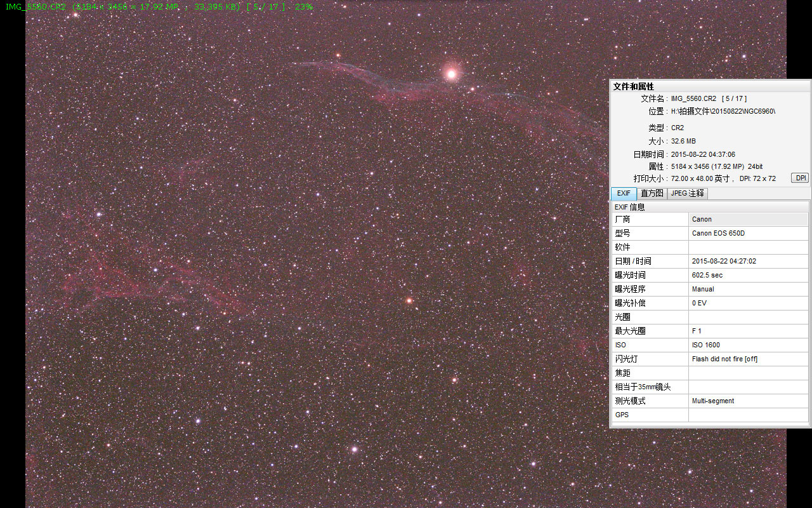
Task: Select the empty GPS row
Action: tap(709, 415)
